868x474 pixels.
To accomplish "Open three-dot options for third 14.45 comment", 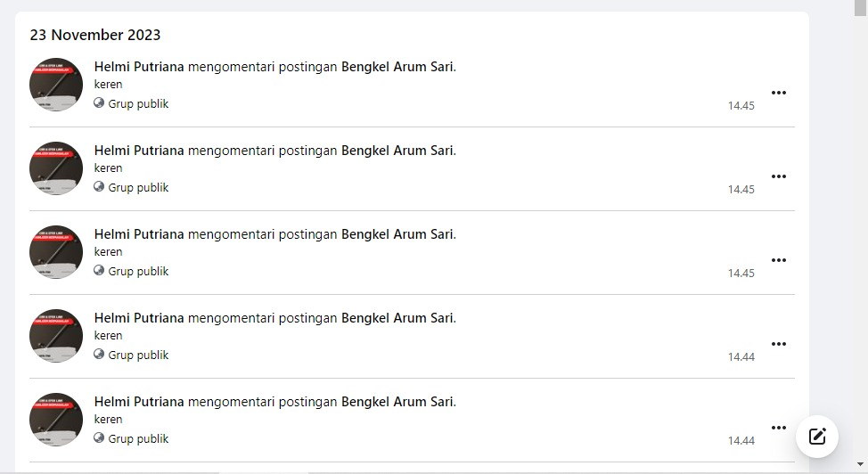I will pos(778,259).
